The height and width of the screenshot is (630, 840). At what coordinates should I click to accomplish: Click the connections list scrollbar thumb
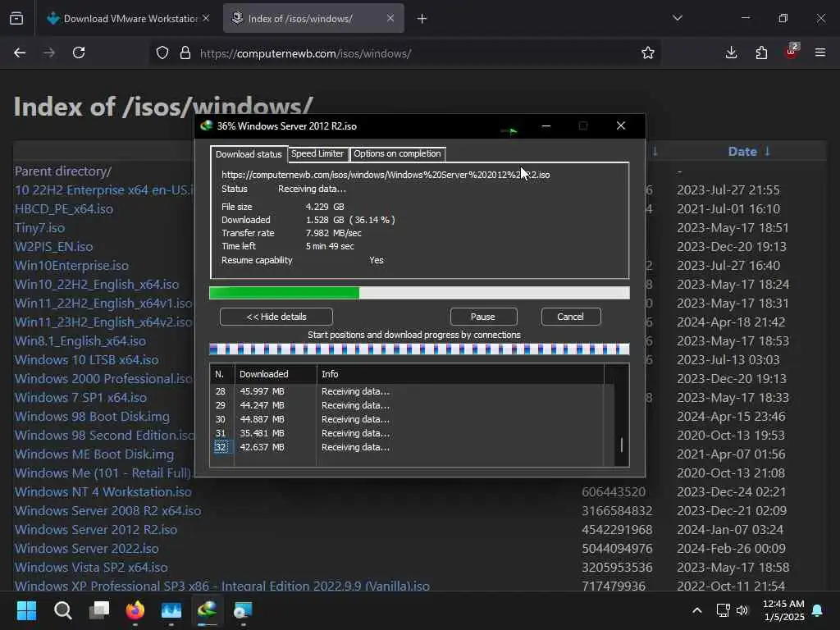(622, 445)
